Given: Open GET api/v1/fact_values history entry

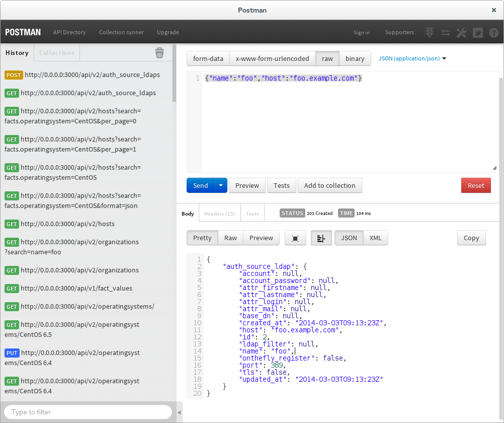Looking at the screenshot, I should [x=68, y=289].
